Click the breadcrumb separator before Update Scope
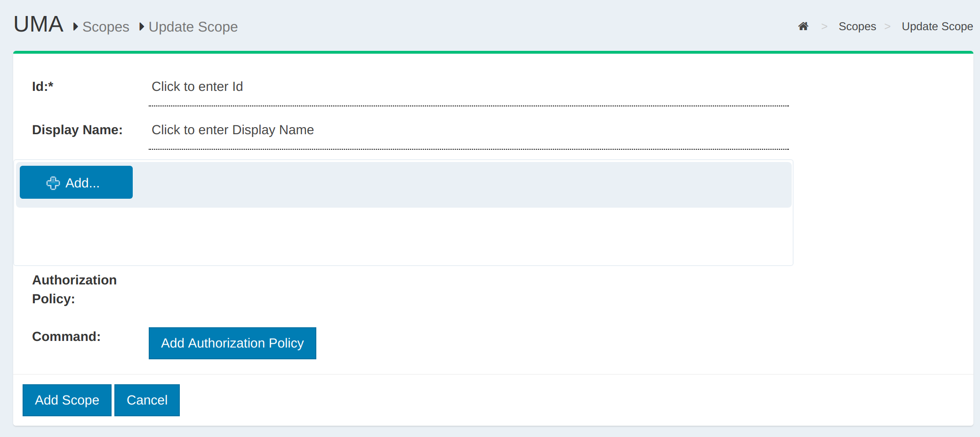The width and height of the screenshot is (980, 437). pos(888,26)
